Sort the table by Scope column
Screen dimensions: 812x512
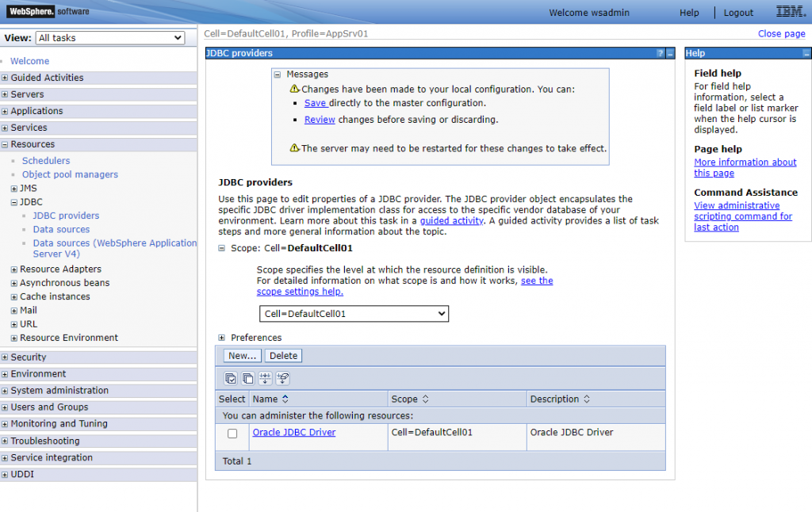click(425, 399)
